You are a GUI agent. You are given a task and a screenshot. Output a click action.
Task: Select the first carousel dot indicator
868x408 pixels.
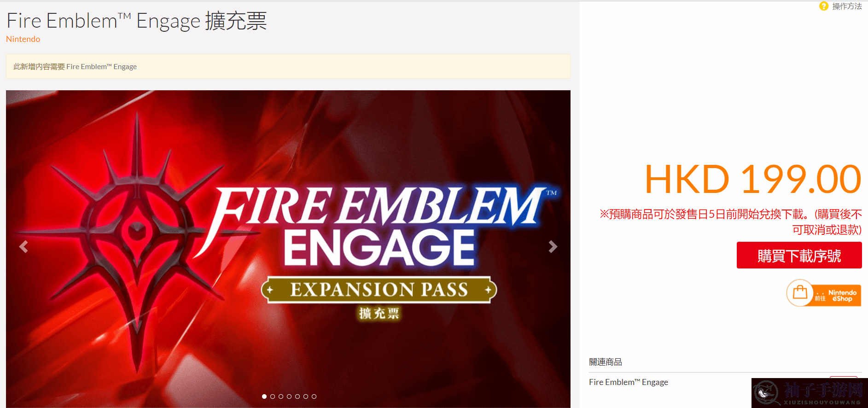[264, 396]
